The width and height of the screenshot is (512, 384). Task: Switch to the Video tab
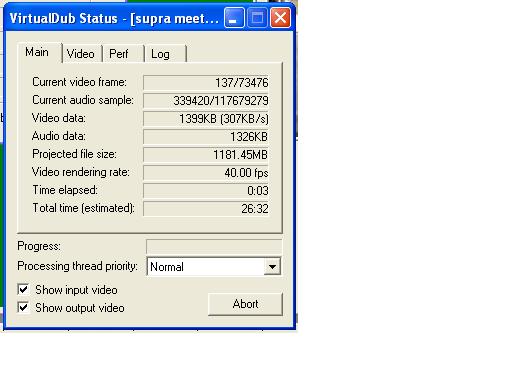(x=82, y=54)
